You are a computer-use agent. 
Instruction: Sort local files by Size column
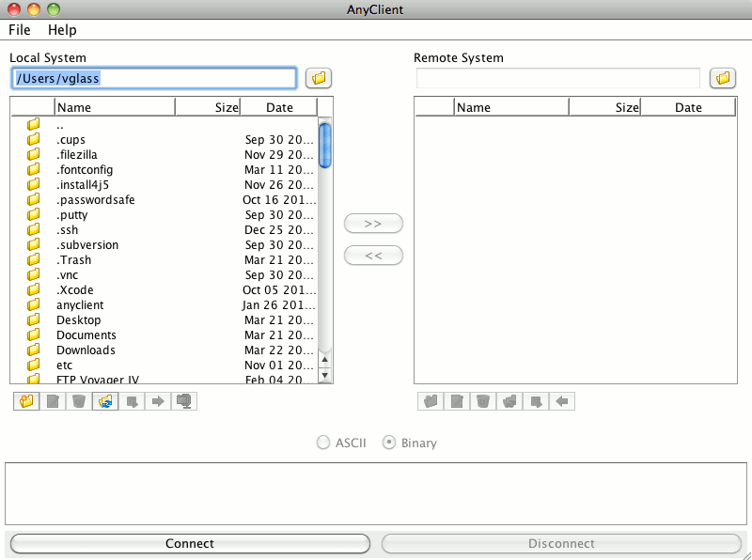point(208,107)
